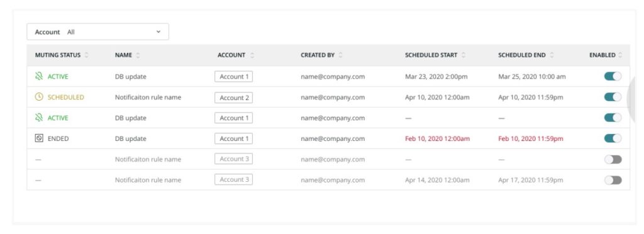Sort by Name column arrows

(x=138, y=55)
